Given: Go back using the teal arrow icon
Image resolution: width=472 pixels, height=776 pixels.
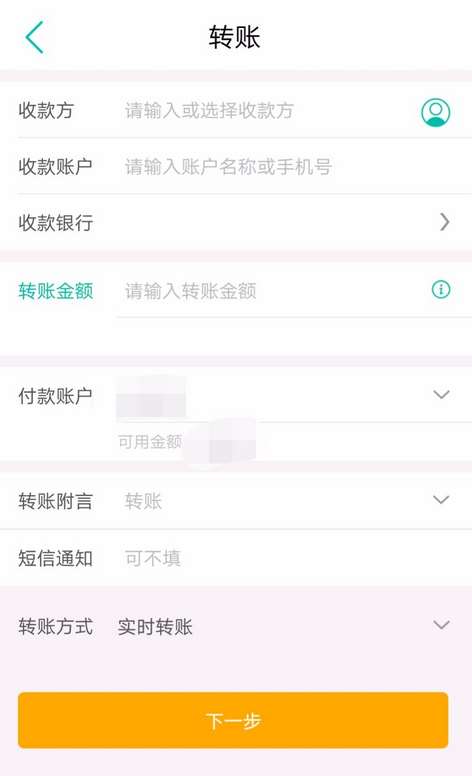Looking at the screenshot, I should click(34, 37).
